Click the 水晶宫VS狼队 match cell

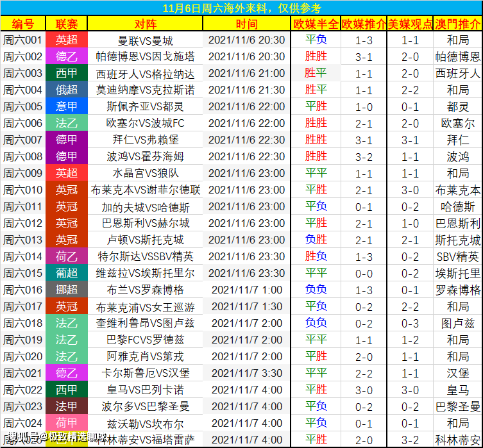coord(145,173)
